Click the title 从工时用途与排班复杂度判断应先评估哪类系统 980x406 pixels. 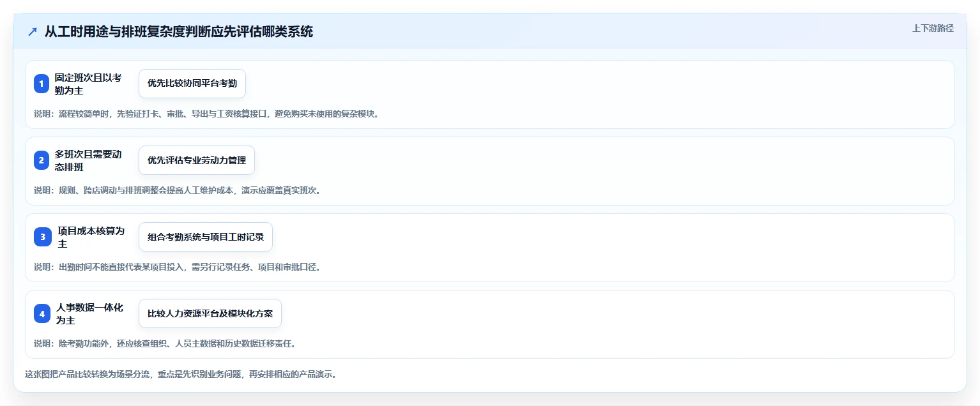click(179, 31)
